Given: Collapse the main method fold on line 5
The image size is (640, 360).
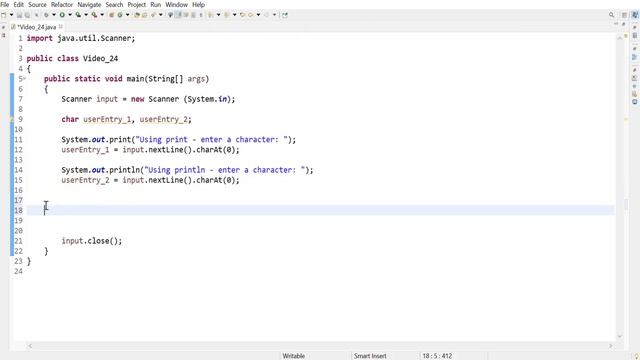Looking at the screenshot, I should 24,78.
